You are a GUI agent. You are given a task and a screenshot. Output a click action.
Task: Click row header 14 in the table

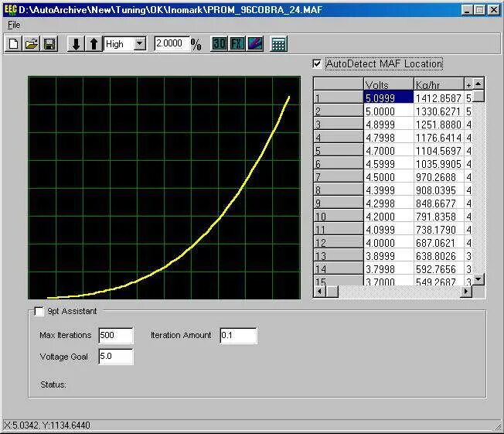(x=339, y=269)
